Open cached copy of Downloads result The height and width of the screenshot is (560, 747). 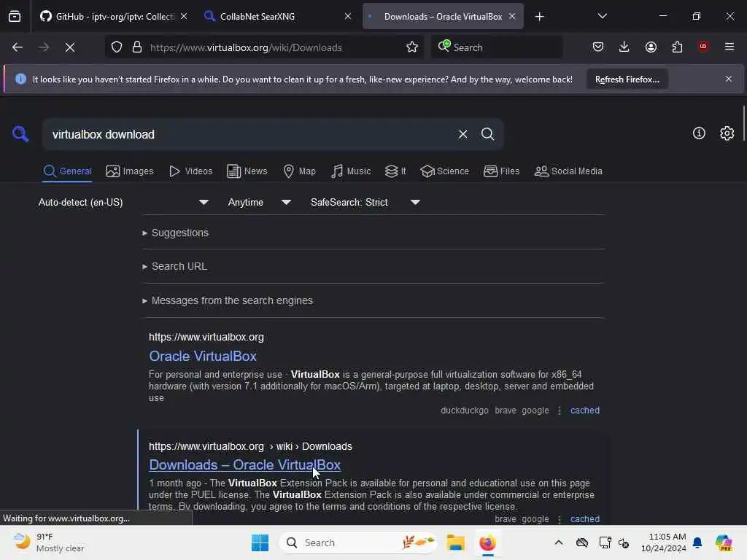pos(585,519)
